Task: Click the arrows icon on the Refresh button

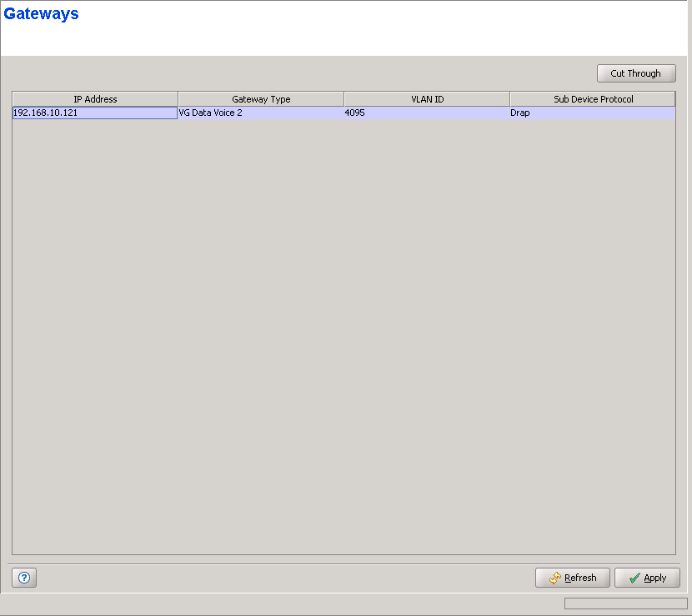Action: 555,578
